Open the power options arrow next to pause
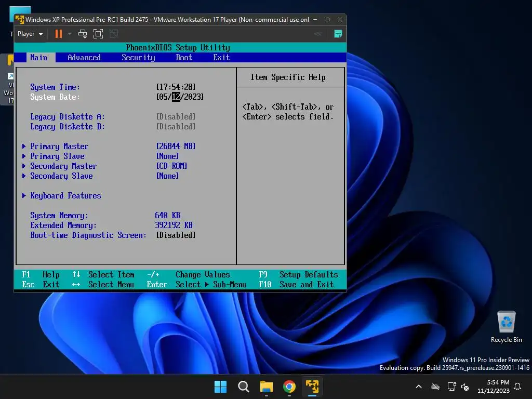 click(x=70, y=34)
